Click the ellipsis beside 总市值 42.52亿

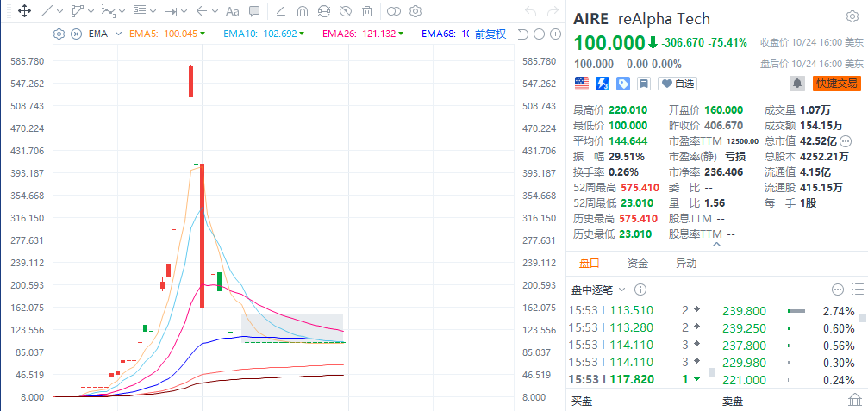846,141
